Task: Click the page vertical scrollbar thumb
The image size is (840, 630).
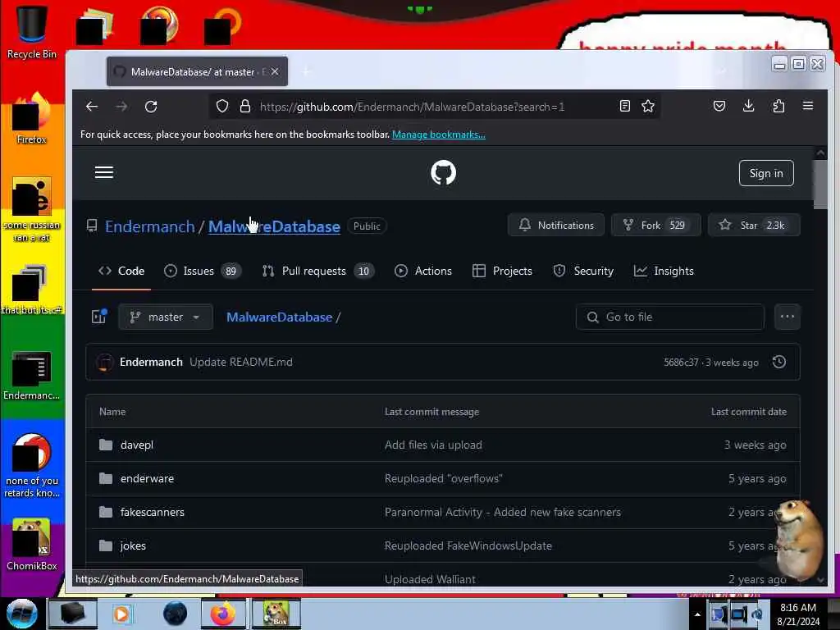Action: click(x=820, y=185)
